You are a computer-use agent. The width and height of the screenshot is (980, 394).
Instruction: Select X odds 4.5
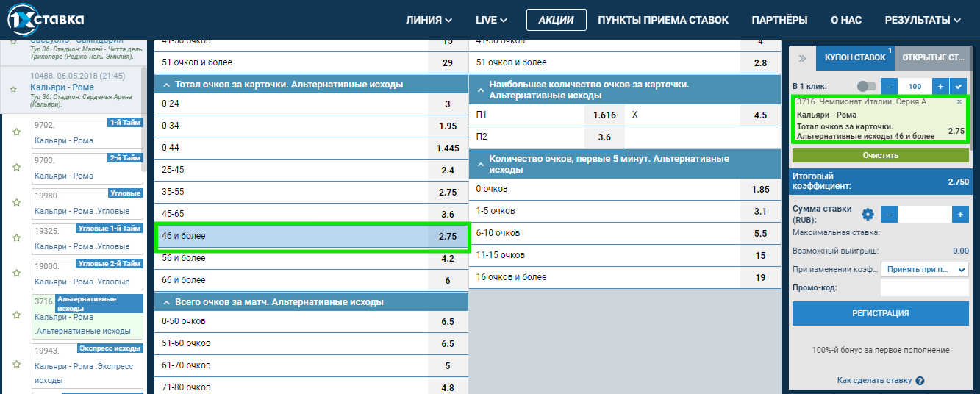[x=761, y=115]
